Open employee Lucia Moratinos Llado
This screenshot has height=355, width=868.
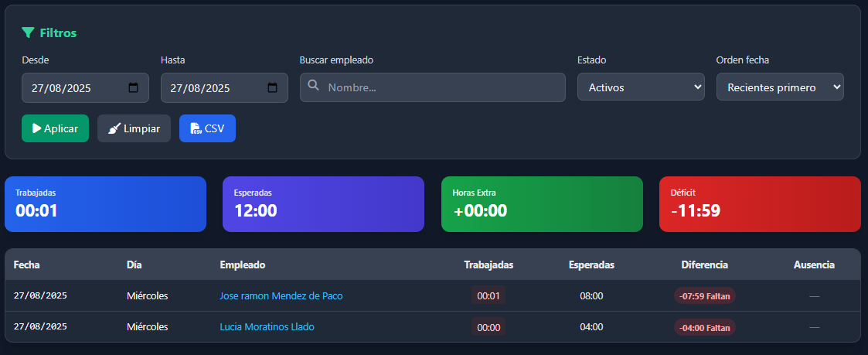267,327
